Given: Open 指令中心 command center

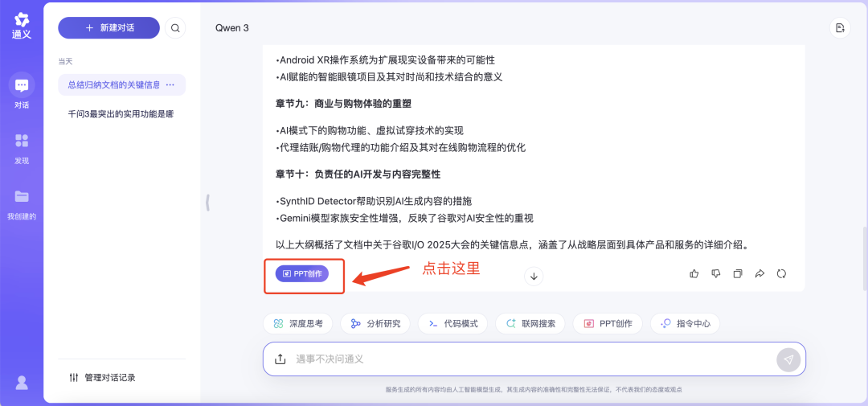Looking at the screenshot, I should (686, 324).
